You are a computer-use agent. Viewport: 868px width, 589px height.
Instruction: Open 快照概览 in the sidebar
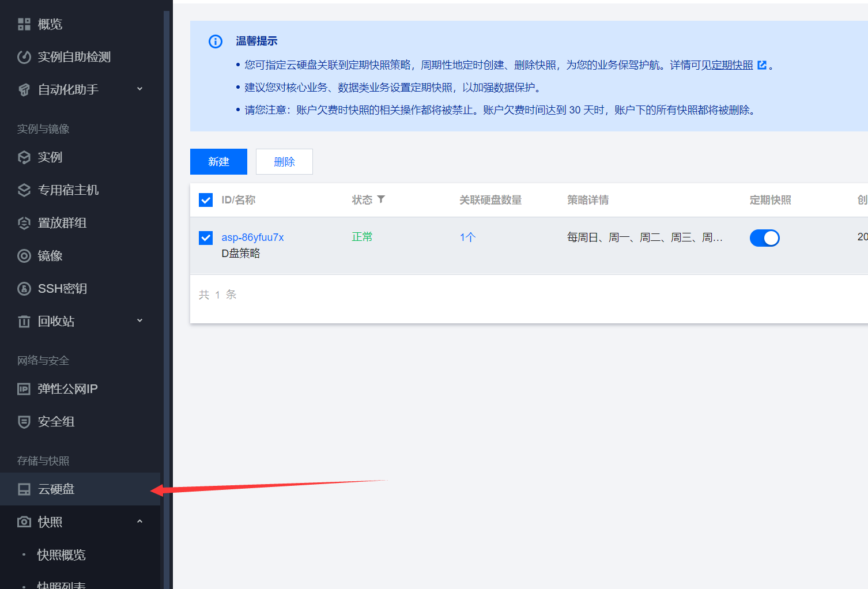(61, 555)
